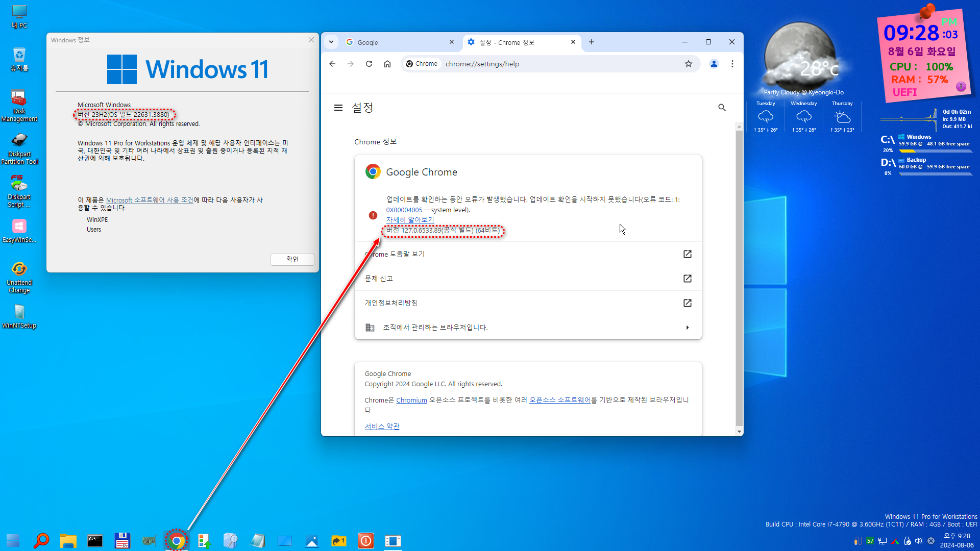Switch to the Google tab

[x=400, y=42]
